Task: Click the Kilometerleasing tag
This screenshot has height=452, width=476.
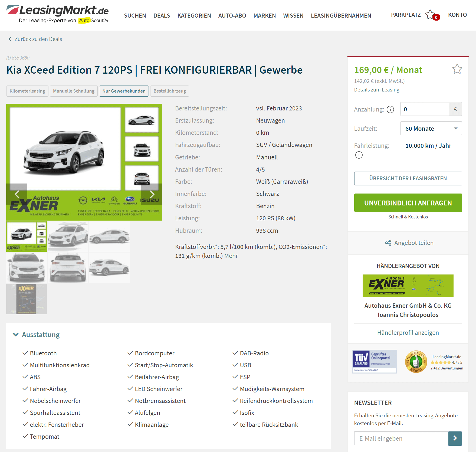Action: (27, 91)
